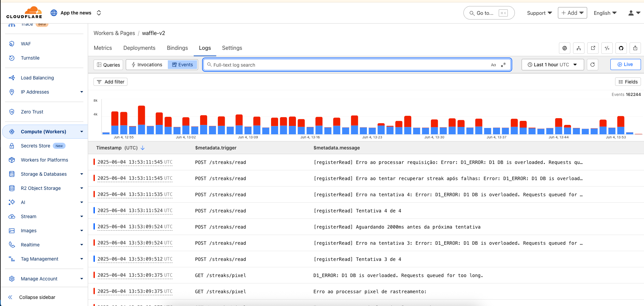Switch log view to Events
The width and height of the screenshot is (644, 306).
pos(183,65)
